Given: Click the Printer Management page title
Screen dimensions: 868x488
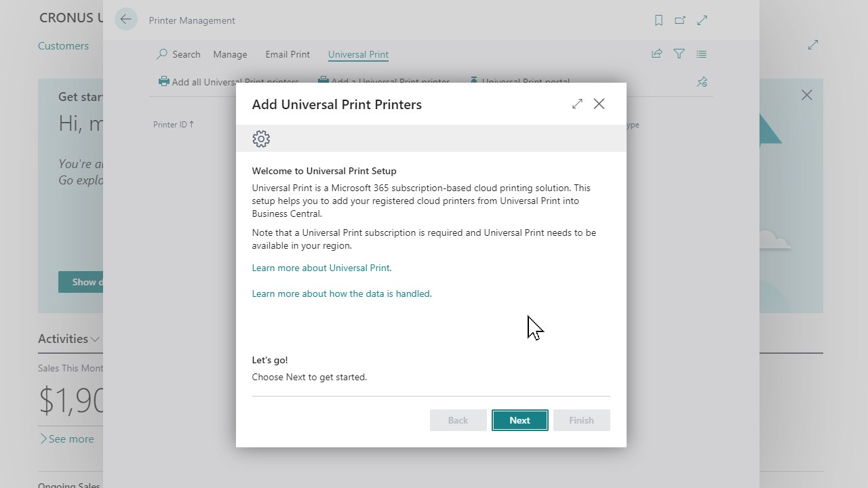Looking at the screenshot, I should point(192,20).
